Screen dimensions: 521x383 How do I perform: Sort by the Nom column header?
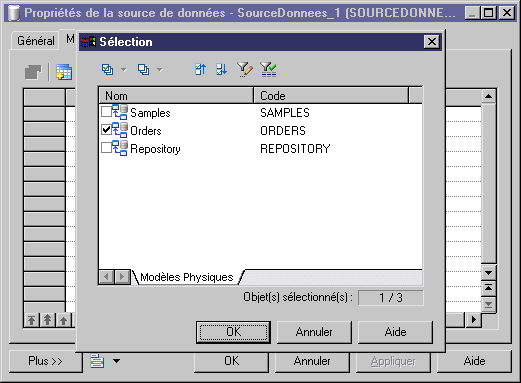176,96
